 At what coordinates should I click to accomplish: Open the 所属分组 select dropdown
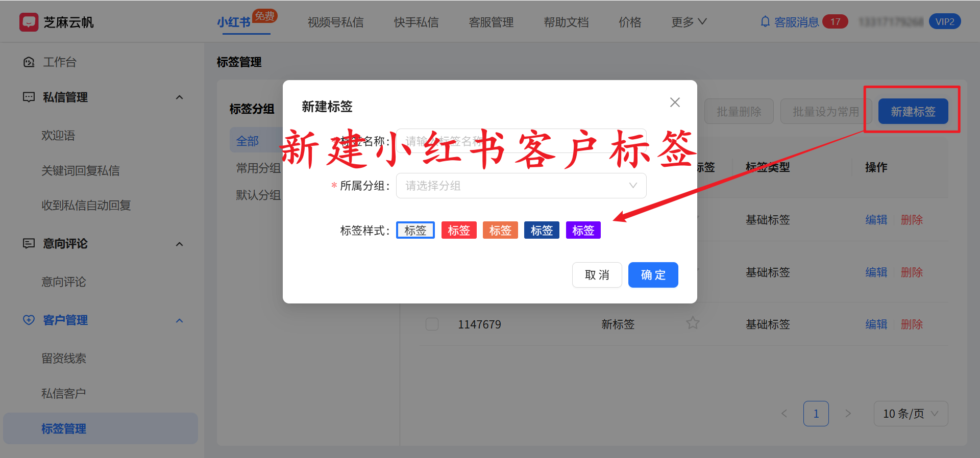click(521, 186)
